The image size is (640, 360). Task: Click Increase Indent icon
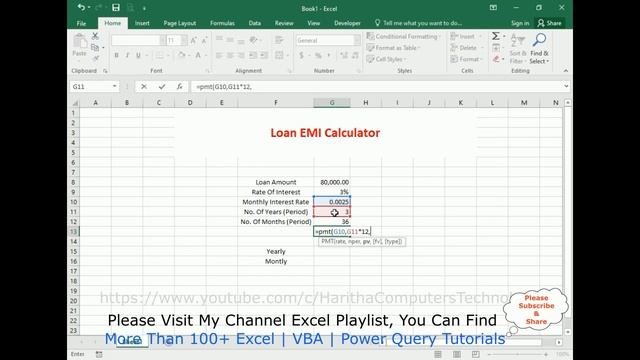tap(264, 55)
